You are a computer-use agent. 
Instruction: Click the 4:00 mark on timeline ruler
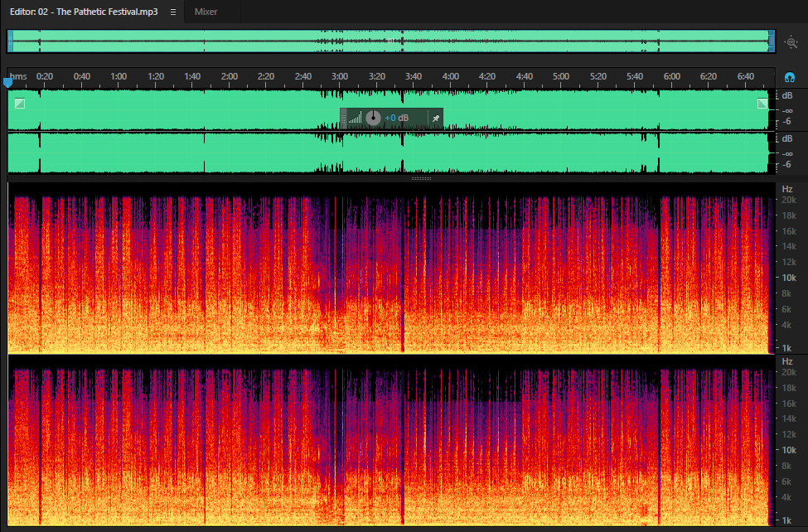(x=450, y=76)
